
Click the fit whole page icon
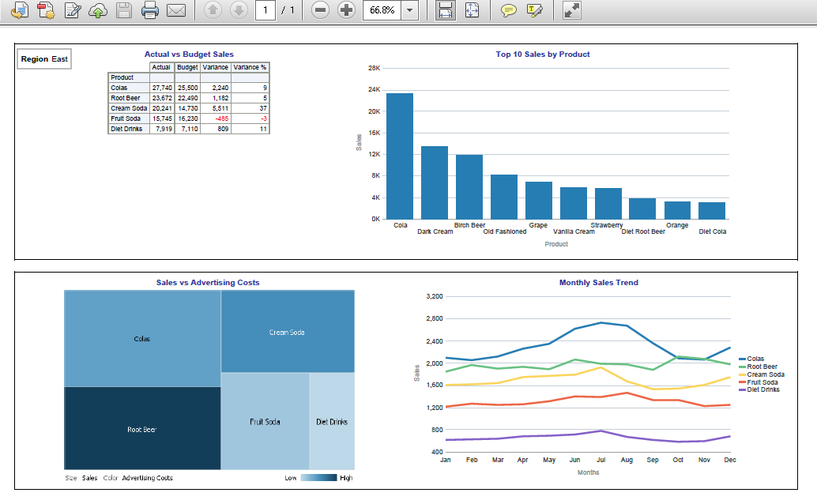473,10
